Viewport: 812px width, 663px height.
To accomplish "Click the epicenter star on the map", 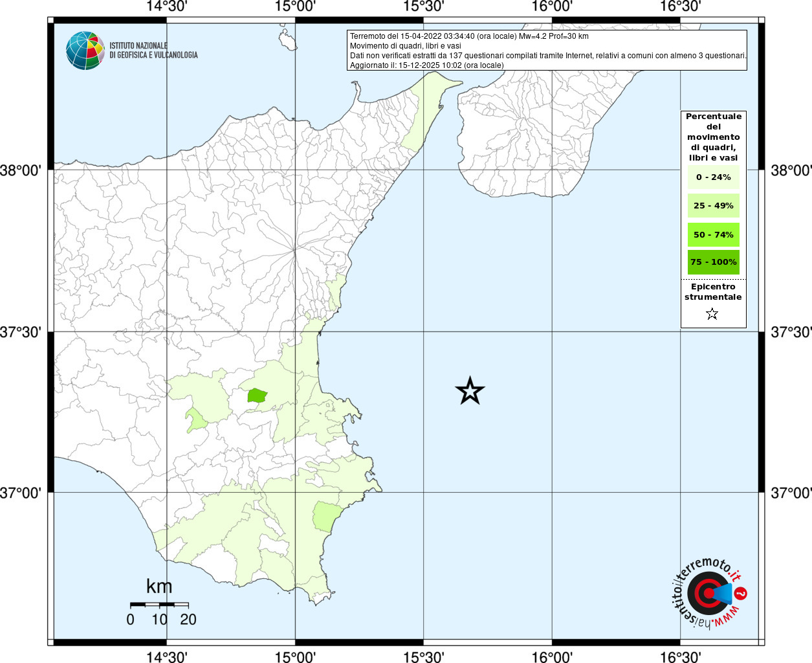I will [470, 390].
